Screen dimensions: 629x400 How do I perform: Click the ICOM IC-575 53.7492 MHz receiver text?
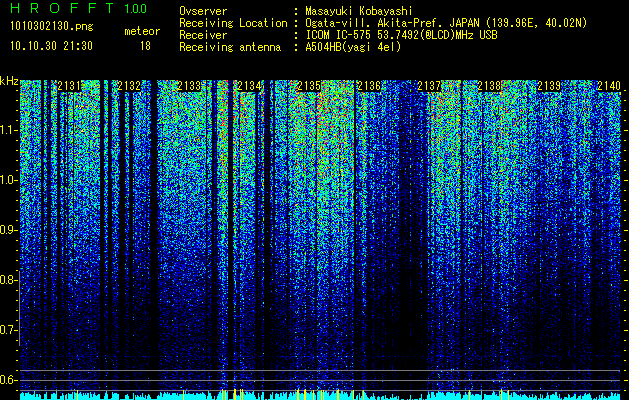[401, 35]
